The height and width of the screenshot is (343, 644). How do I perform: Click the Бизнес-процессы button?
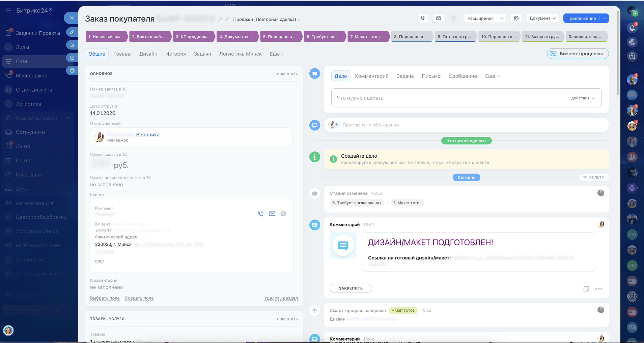(x=578, y=54)
